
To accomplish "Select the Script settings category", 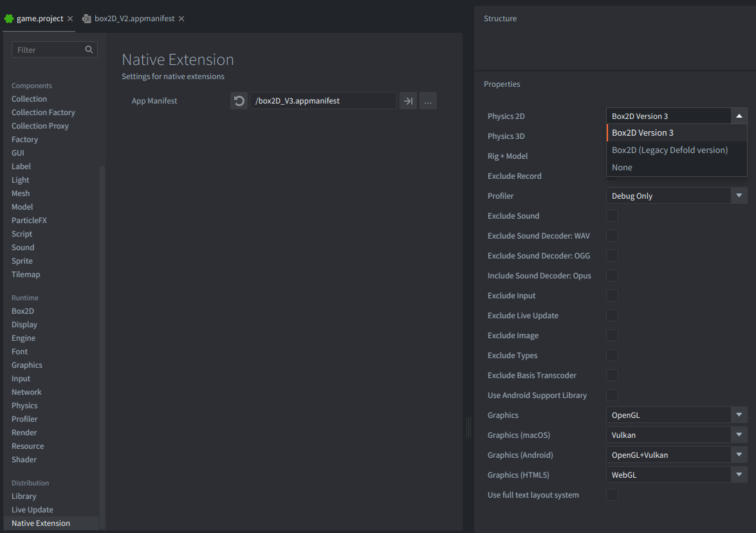I will pos(22,234).
